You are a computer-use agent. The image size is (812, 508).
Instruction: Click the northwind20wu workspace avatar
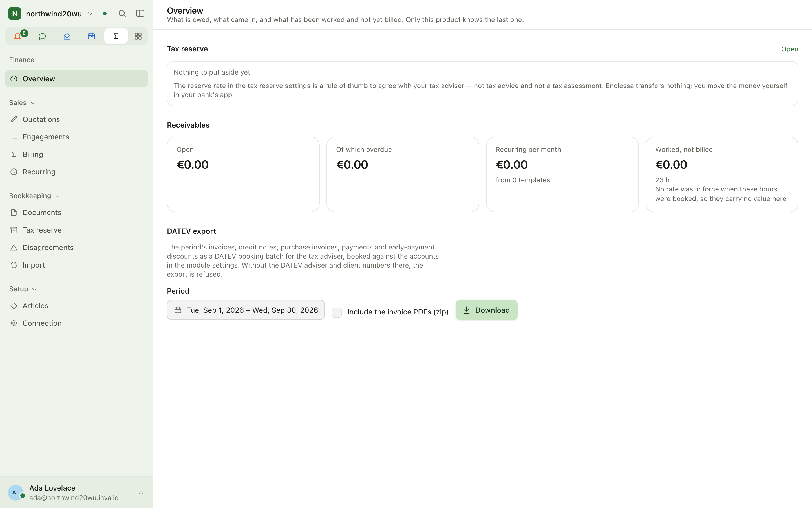pyautogui.click(x=14, y=14)
